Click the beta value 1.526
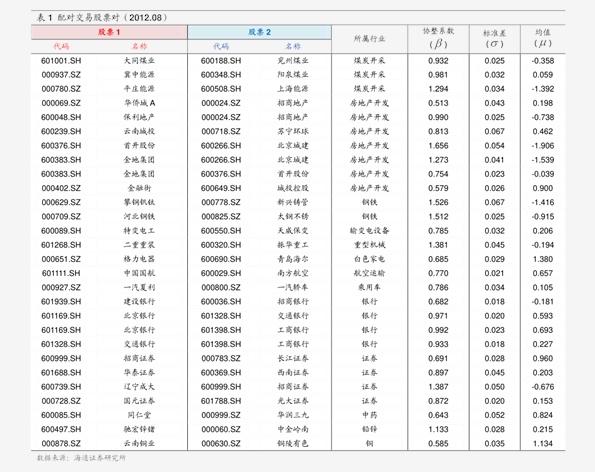The width and height of the screenshot is (595, 472). click(438, 202)
